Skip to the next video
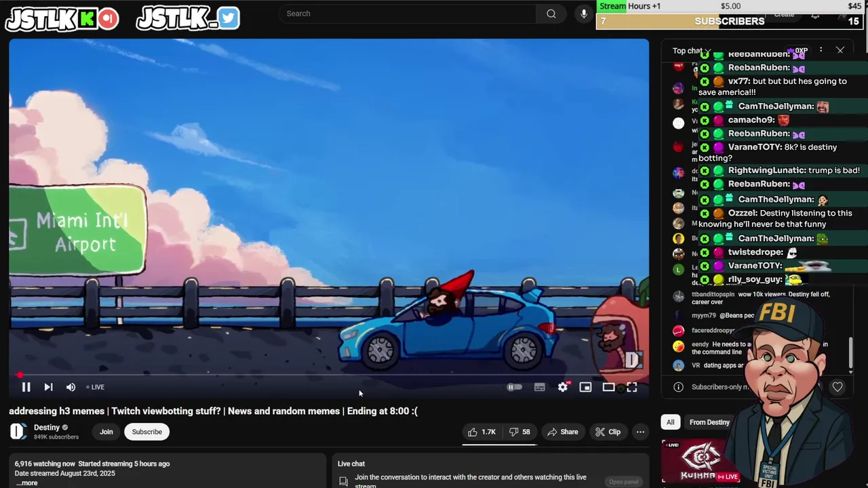 pos(48,387)
